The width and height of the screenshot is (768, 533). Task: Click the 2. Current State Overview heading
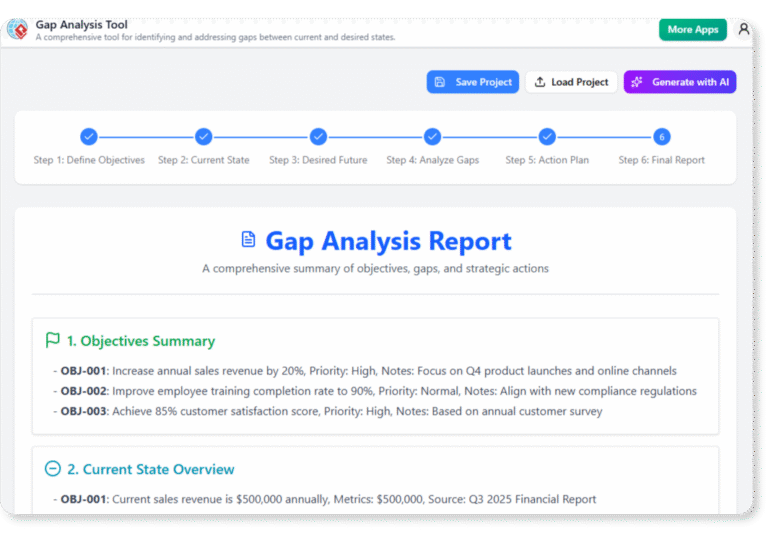click(151, 469)
